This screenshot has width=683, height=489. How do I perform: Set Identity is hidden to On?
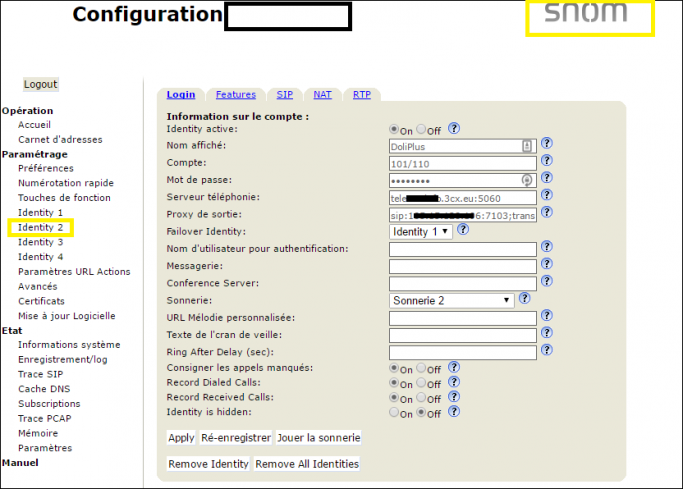click(394, 412)
